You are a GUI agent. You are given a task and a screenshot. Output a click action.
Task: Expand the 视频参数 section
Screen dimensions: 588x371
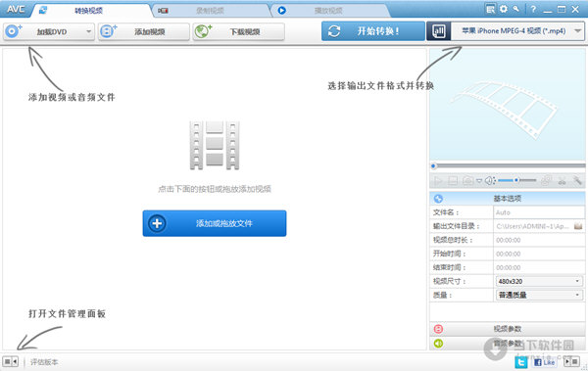(x=507, y=329)
